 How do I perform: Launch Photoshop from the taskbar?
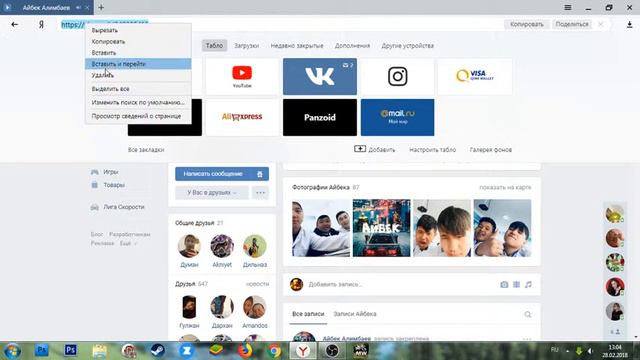click(70, 350)
